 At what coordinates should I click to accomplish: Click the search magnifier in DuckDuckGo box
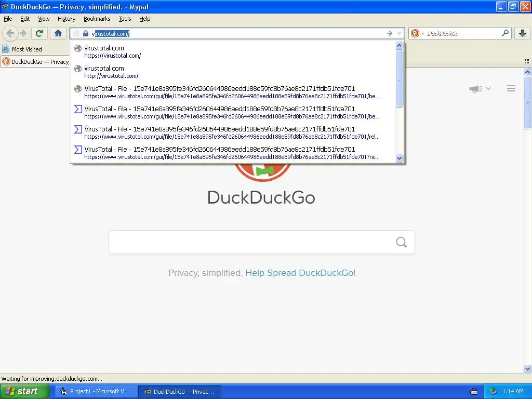(402, 242)
